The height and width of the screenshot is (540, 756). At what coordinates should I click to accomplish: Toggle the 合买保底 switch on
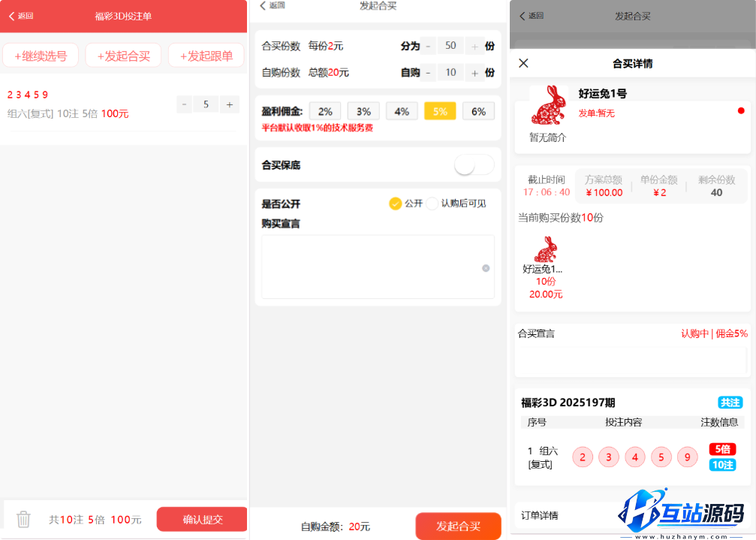click(474, 164)
